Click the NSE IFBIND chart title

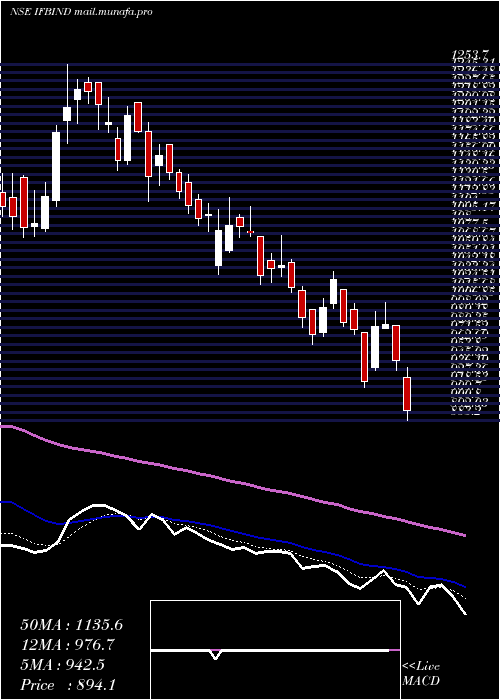click(39, 12)
